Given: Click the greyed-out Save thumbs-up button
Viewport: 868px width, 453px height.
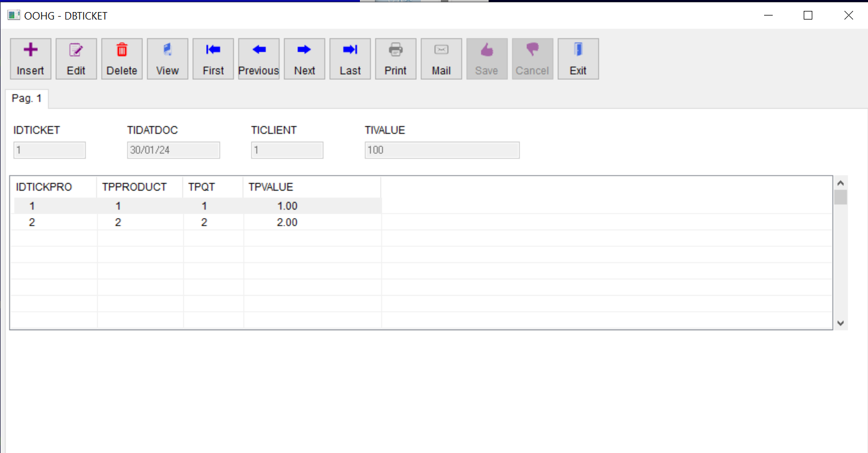Looking at the screenshot, I should 487,59.
